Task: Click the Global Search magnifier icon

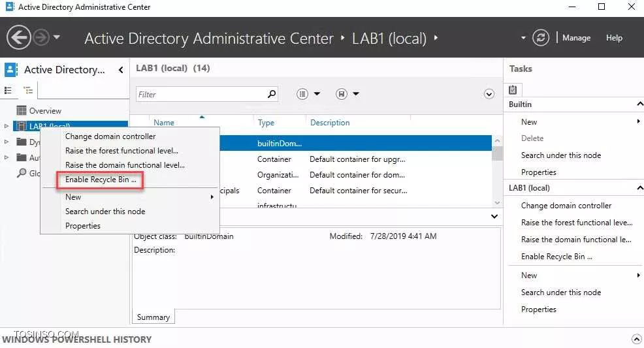Action: 22,173
